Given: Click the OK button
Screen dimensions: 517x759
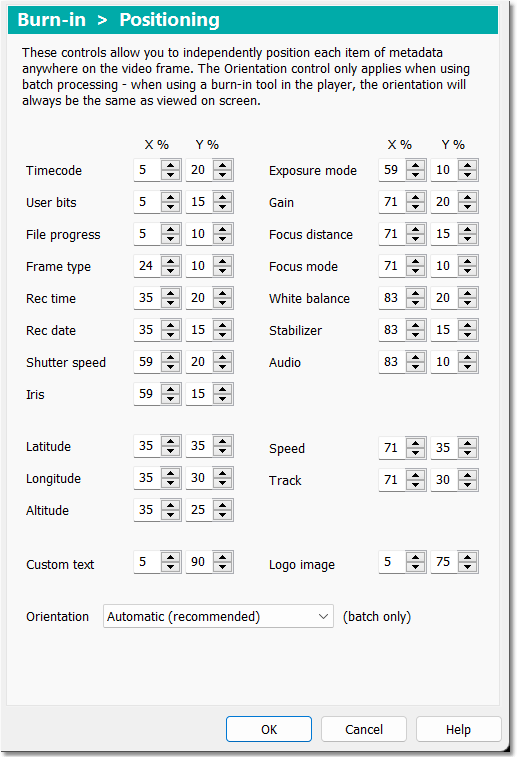Looking at the screenshot, I should tap(269, 729).
